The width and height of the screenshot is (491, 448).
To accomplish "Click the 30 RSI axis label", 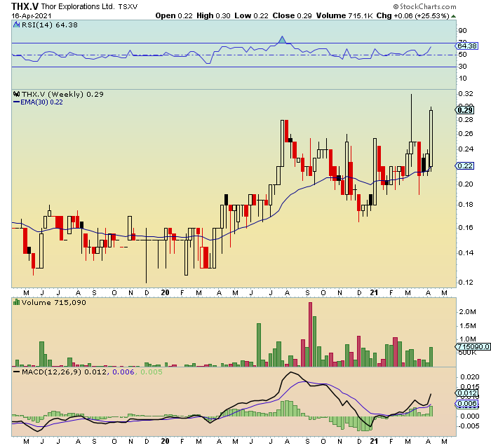I will pos(462,67).
